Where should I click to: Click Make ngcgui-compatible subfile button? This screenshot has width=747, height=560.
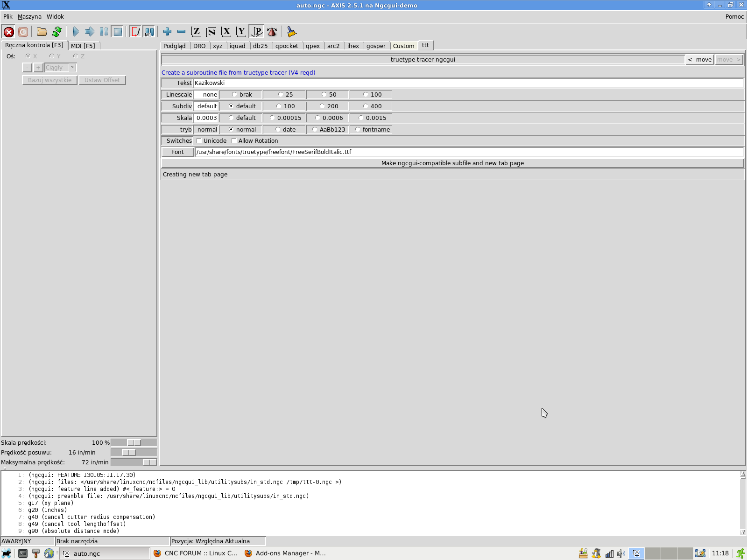452,163
